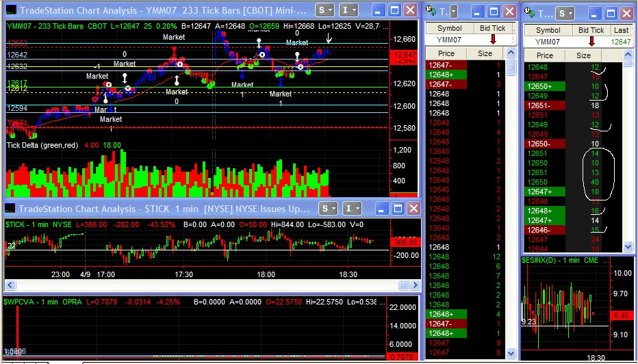Select the YMM07 symbol cell in the Time & Sales window without a Last column
This screenshot has width=638, height=364.
pyautogui.click(x=449, y=40)
